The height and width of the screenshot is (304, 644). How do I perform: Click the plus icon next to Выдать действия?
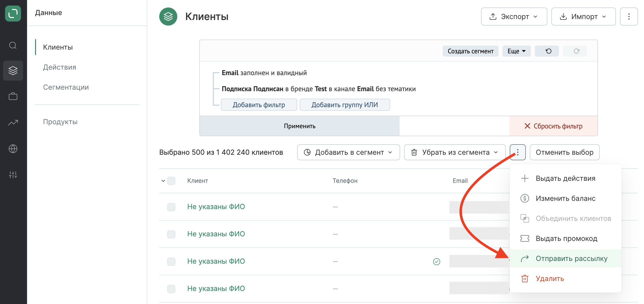(x=525, y=178)
